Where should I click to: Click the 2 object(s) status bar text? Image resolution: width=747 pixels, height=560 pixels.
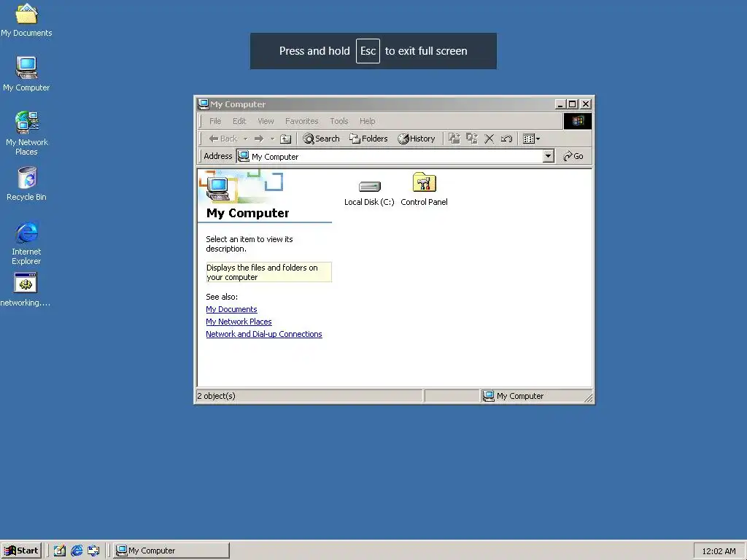click(x=216, y=396)
